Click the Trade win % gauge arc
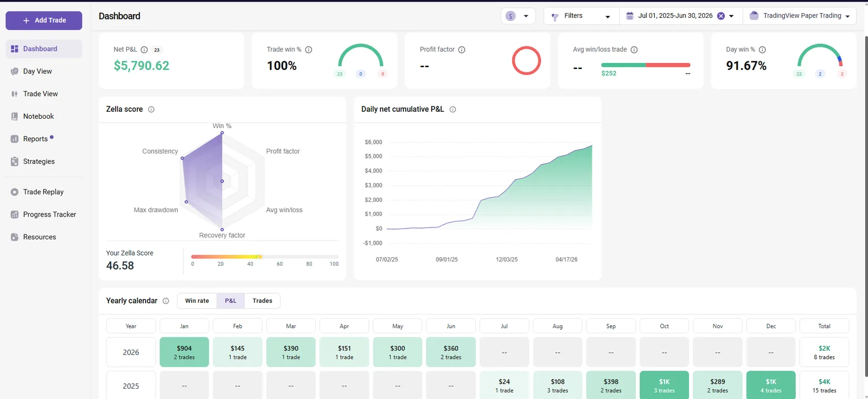868x399 pixels. pos(361,55)
